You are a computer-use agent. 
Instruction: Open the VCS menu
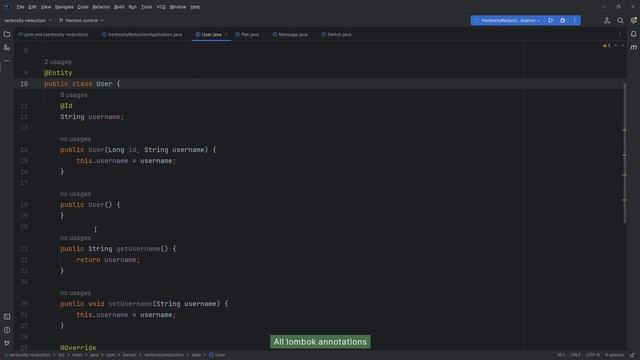coord(161,7)
